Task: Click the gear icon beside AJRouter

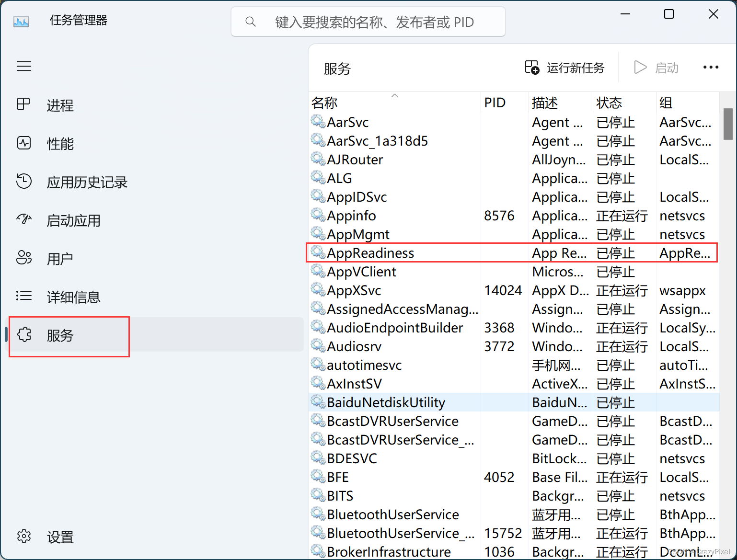Action: (x=318, y=159)
